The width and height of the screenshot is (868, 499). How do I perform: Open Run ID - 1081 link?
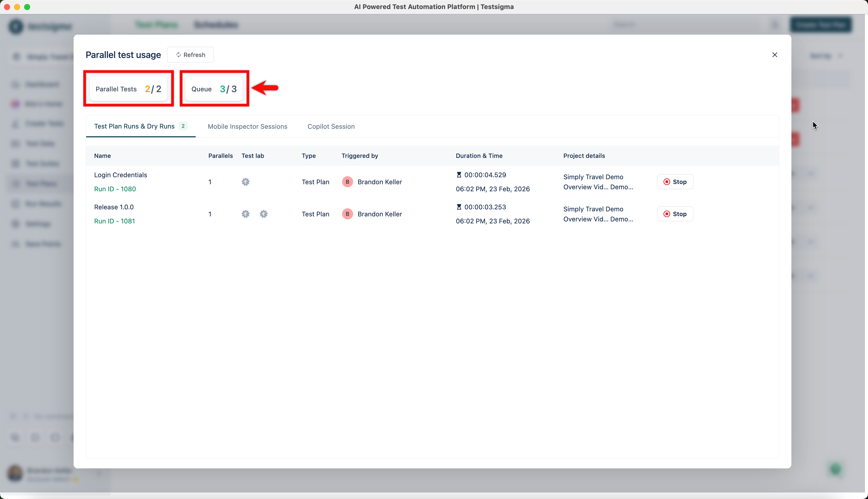click(x=115, y=221)
